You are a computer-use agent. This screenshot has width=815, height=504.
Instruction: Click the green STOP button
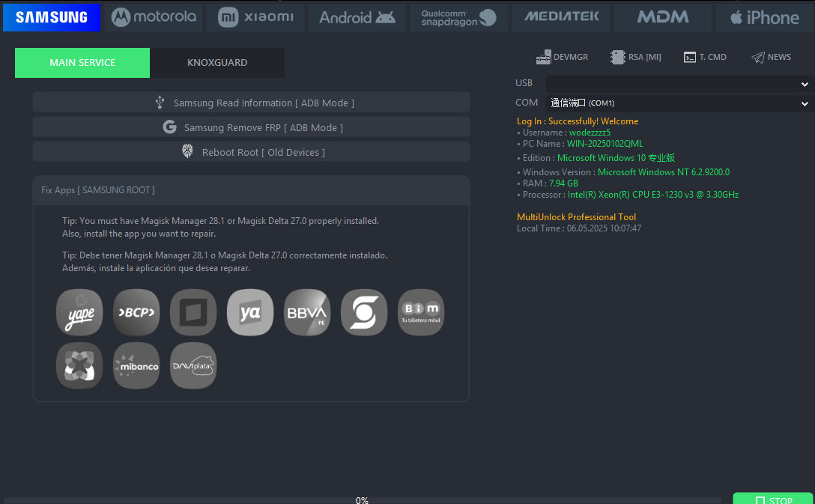click(773, 499)
